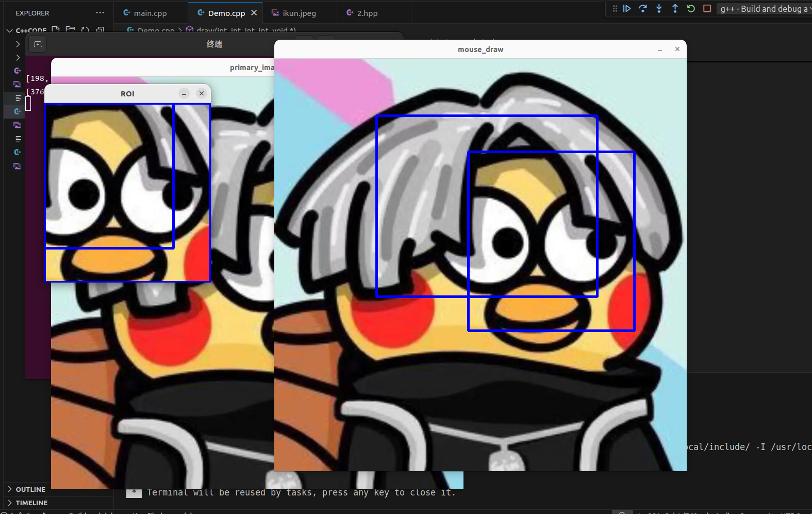Click inside the mouse_draw image canvas

[480, 264]
